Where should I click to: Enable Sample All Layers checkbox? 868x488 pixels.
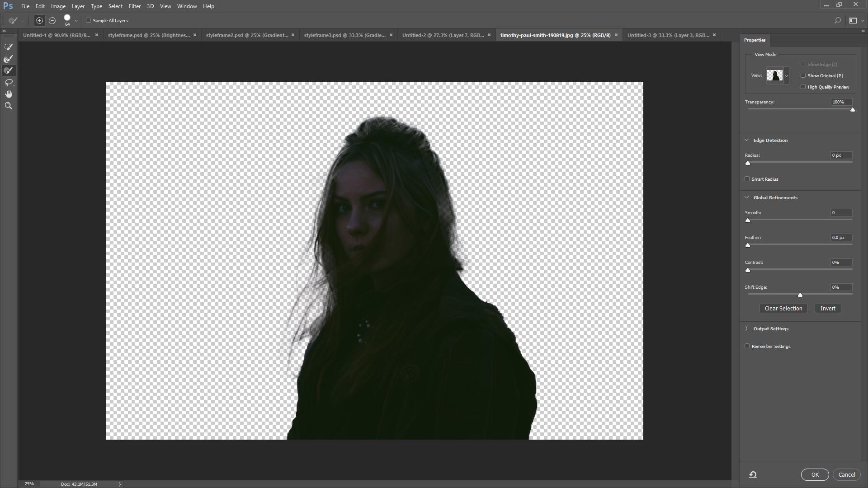click(x=89, y=20)
